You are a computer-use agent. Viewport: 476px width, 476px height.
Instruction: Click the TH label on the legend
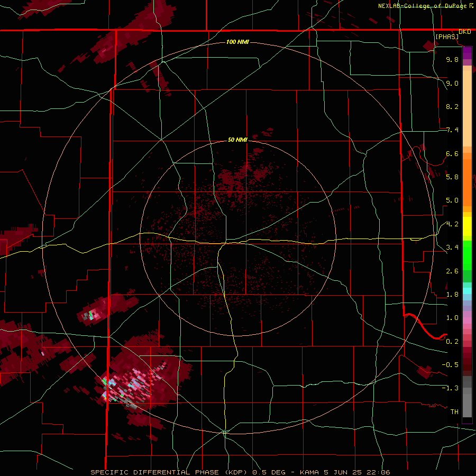(454, 411)
